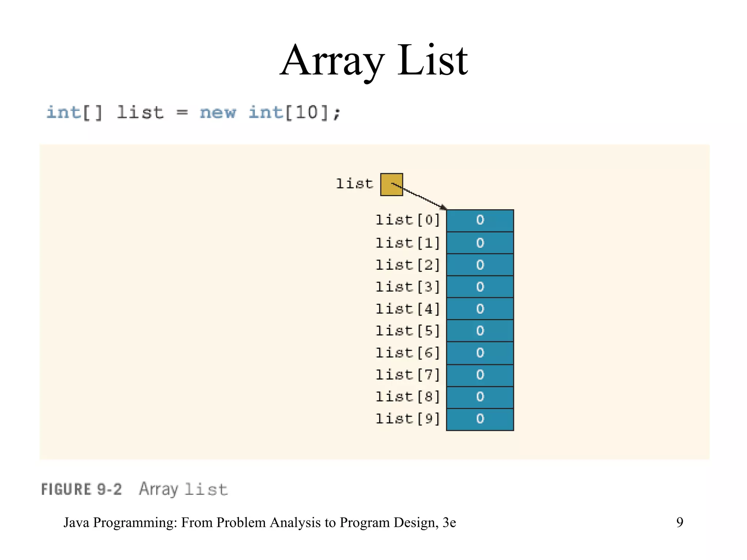
Task: Click the blue cell next to list[6]
Action: pos(480,353)
